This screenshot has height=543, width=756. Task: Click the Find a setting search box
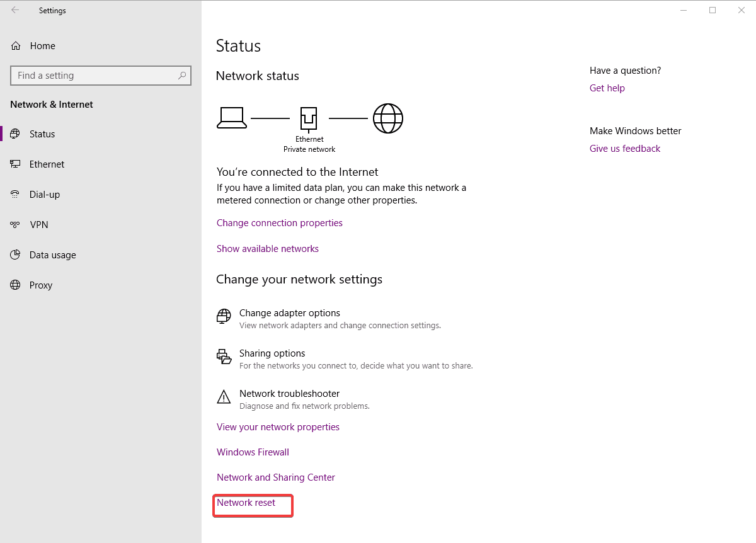[101, 76]
